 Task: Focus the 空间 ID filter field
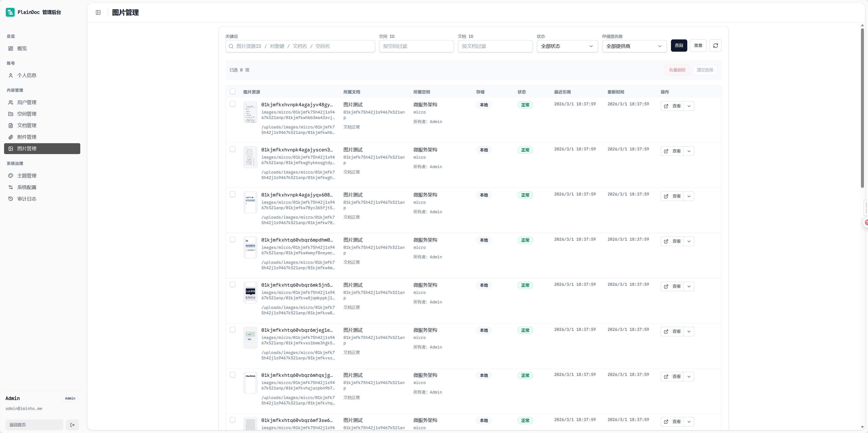pyautogui.click(x=416, y=46)
